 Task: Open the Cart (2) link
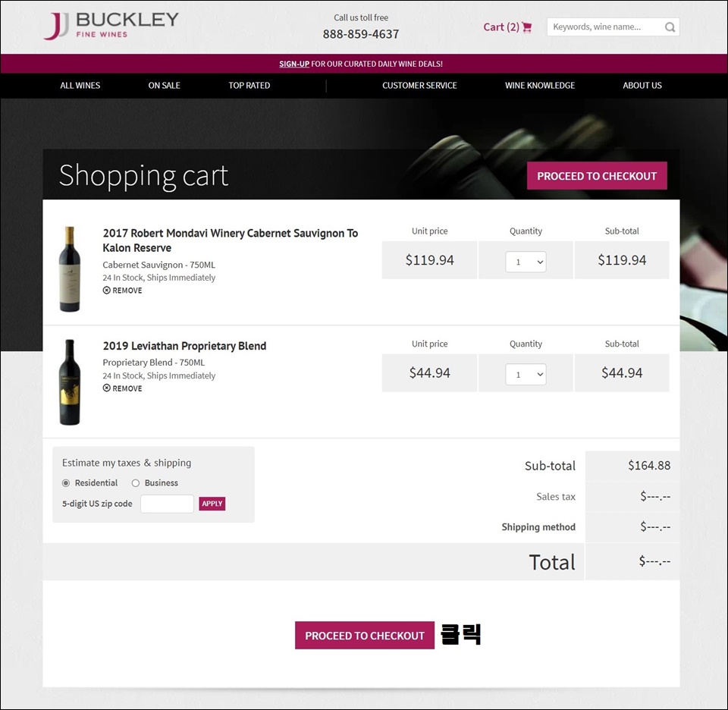pyautogui.click(x=501, y=27)
